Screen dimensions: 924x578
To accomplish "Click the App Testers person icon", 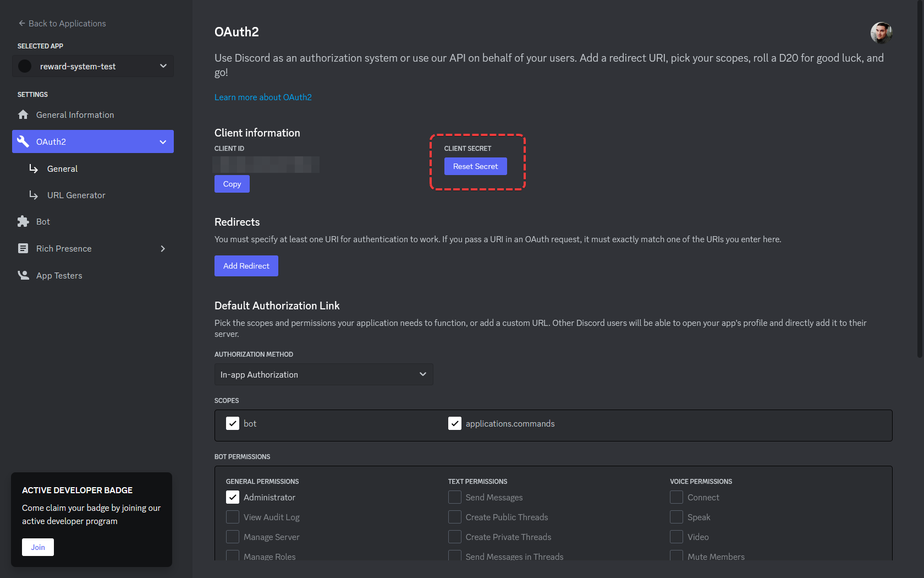I will [x=23, y=275].
